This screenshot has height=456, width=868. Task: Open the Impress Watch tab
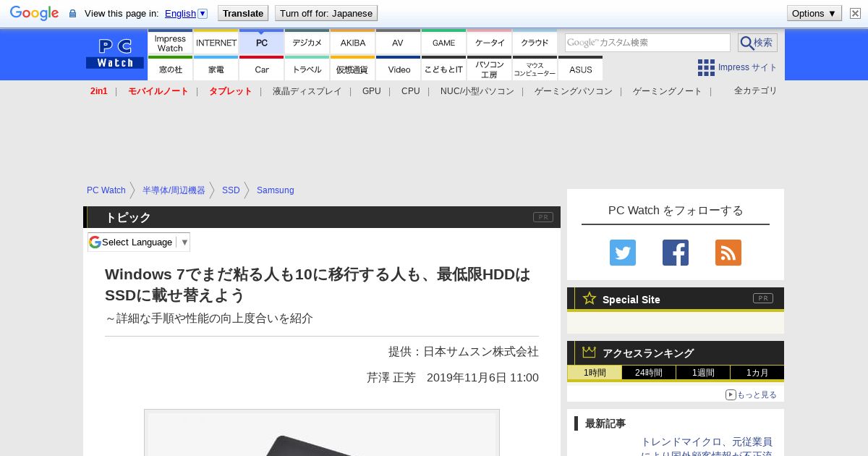click(x=170, y=42)
